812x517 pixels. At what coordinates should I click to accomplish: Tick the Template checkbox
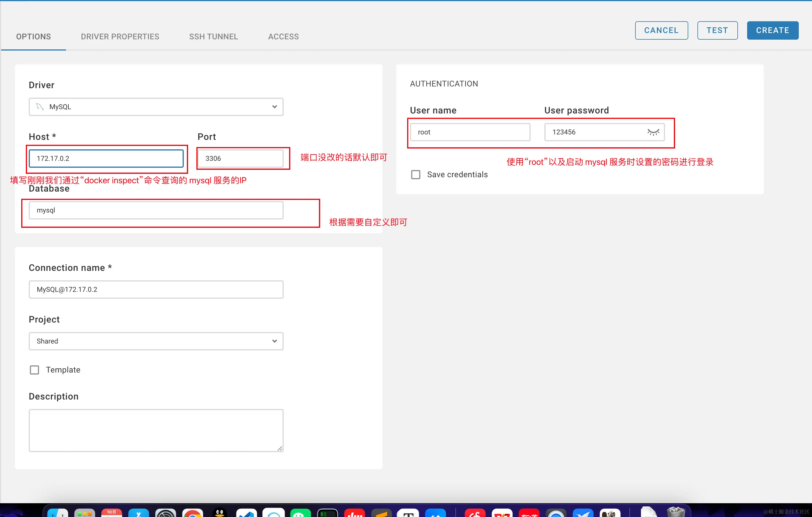(34, 370)
